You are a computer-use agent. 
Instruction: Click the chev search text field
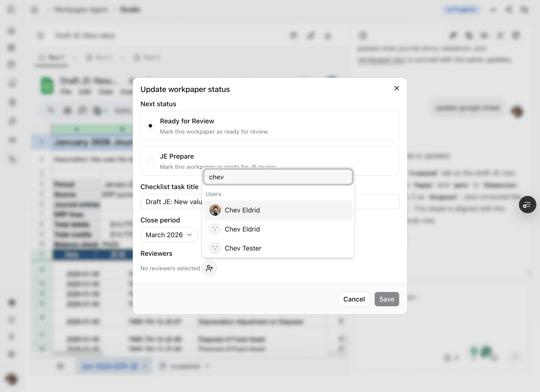(278, 177)
